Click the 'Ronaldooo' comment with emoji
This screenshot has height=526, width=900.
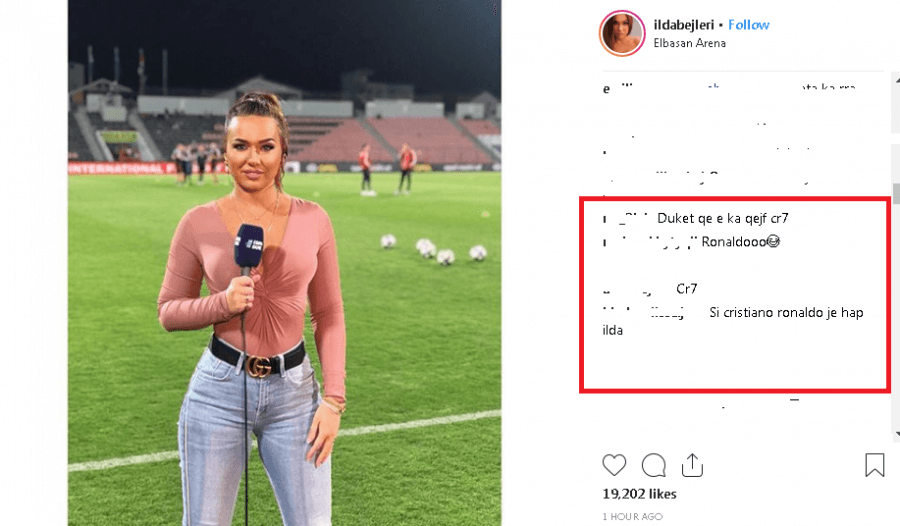click(x=740, y=242)
